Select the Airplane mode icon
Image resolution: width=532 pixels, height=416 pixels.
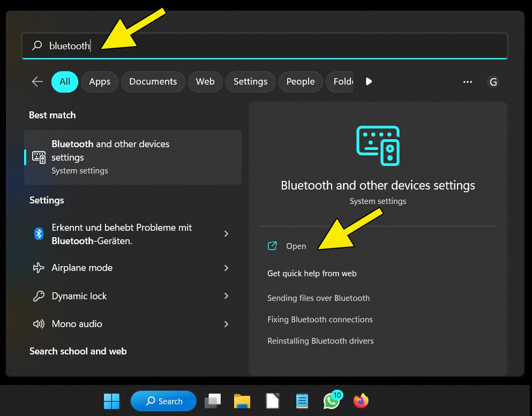tap(38, 268)
